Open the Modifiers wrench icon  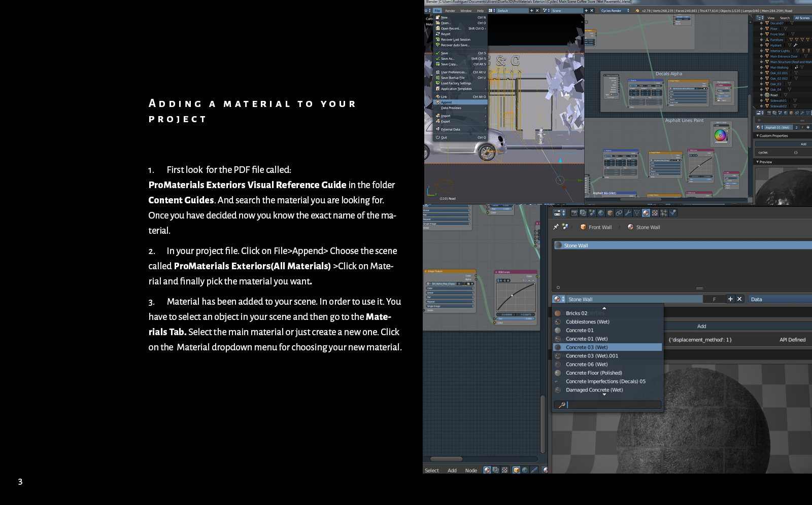pyautogui.click(x=628, y=213)
